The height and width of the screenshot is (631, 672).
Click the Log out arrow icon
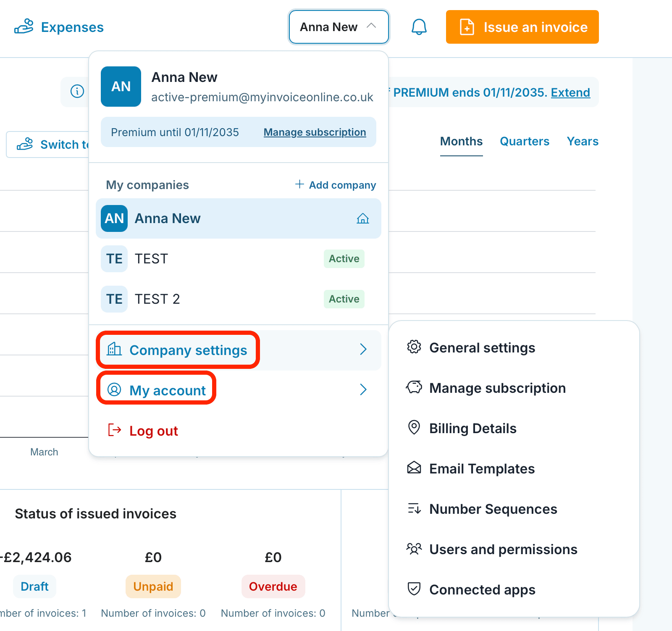tap(115, 430)
